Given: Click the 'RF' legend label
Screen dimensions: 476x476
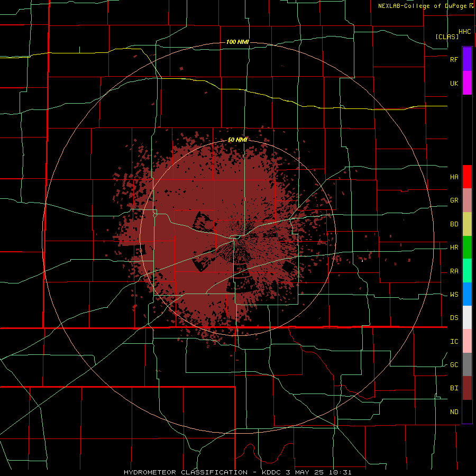Looking at the screenshot, I should (x=454, y=59).
